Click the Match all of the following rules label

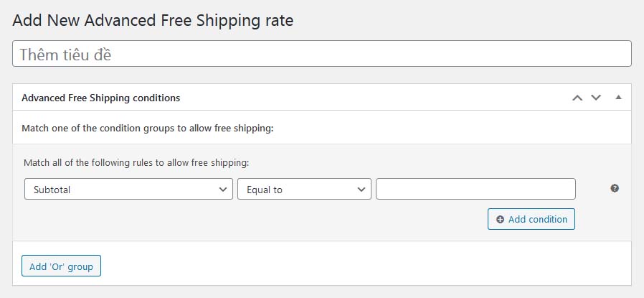[x=136, y=163]
